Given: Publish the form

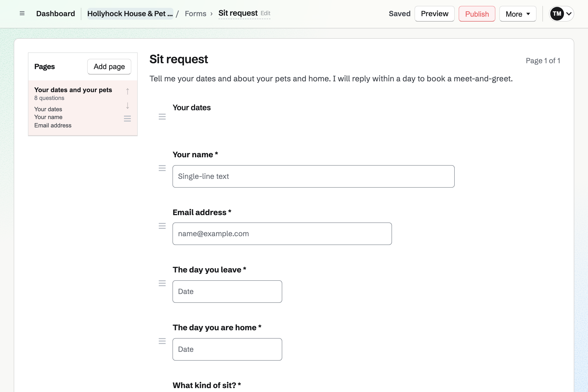Looking at the screenshot, I should (x=477, y=14).
